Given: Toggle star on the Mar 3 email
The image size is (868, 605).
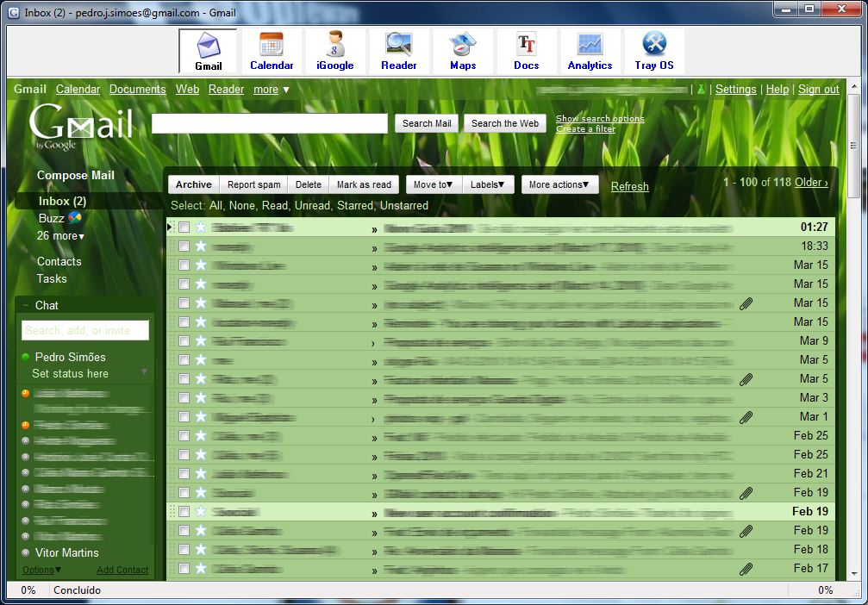Looking at the screenshot, I should [200, 397].
